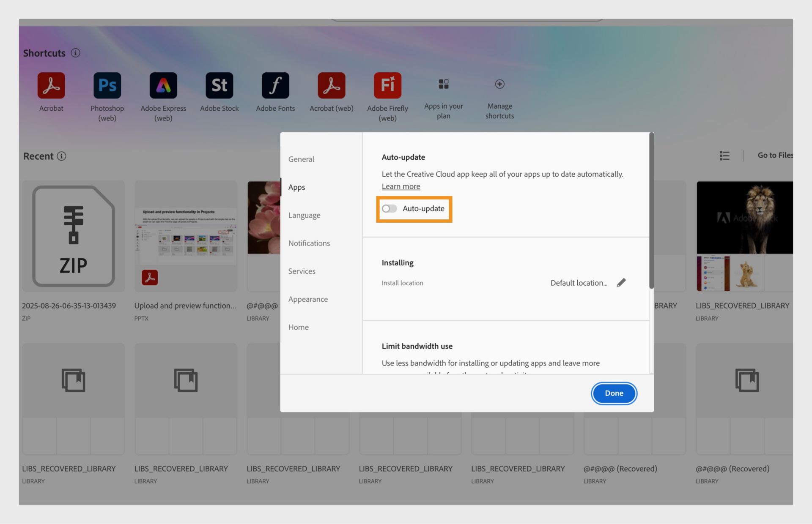Click the preferences dialog scrollbar
Screen dimensions: 812x524
(651, 211)
